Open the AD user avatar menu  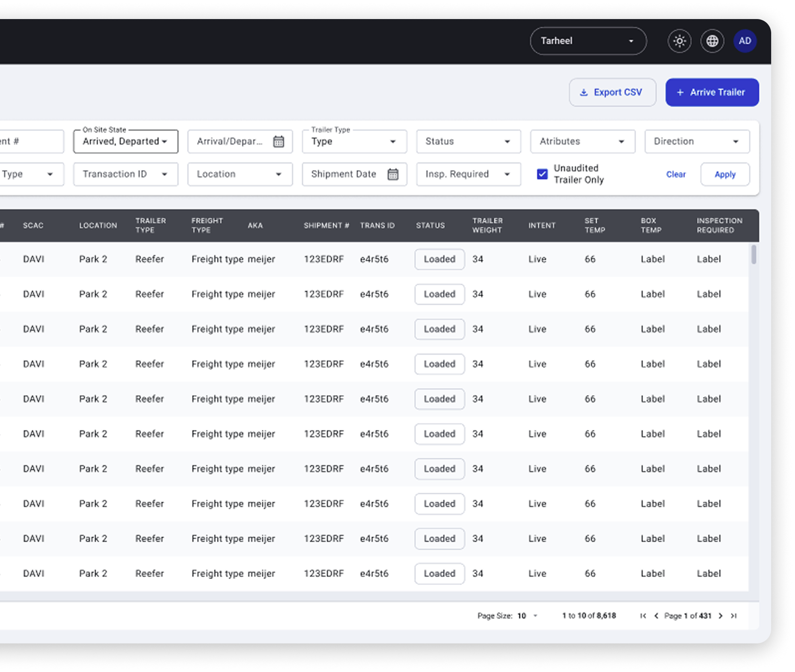pos(745,41)
